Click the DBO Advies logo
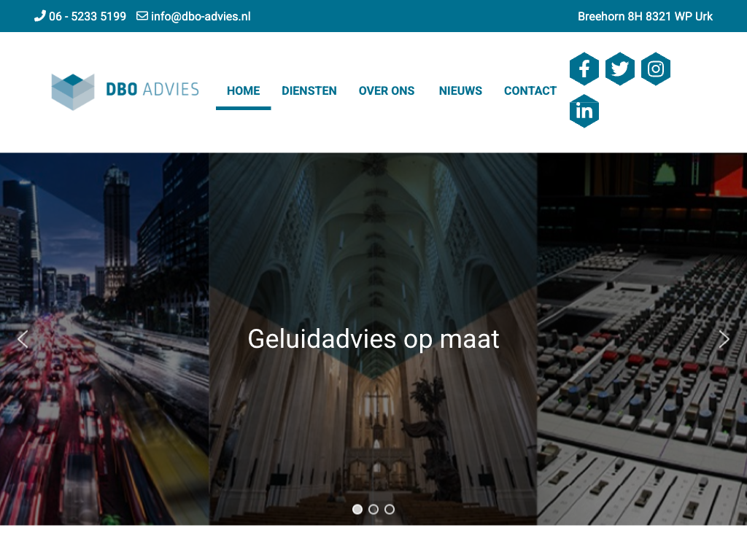Viewport: 747px width, 560px height. point(125,90)
